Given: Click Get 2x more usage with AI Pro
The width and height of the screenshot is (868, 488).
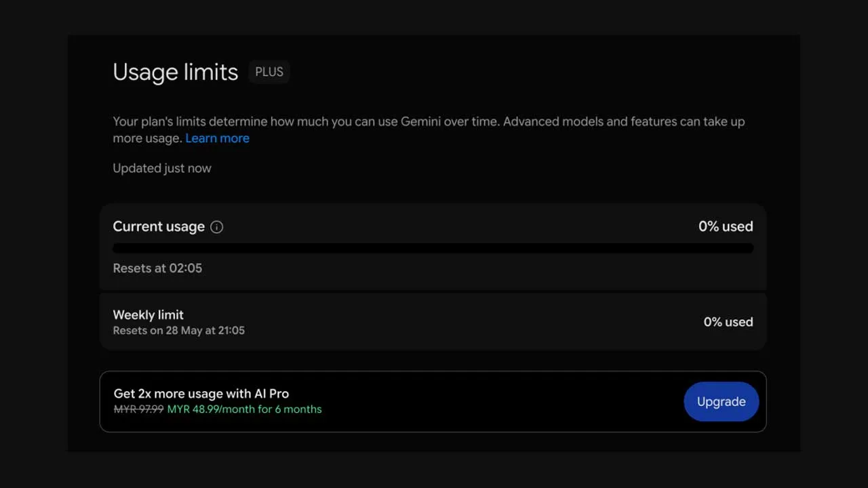Looking at the screenshot, I should click(201, 393).
